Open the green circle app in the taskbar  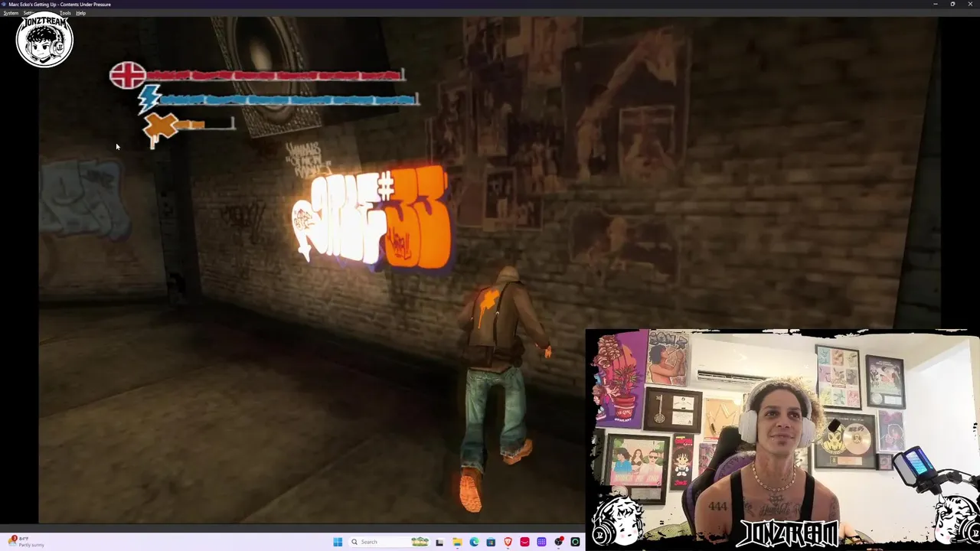tap(575, 542)
